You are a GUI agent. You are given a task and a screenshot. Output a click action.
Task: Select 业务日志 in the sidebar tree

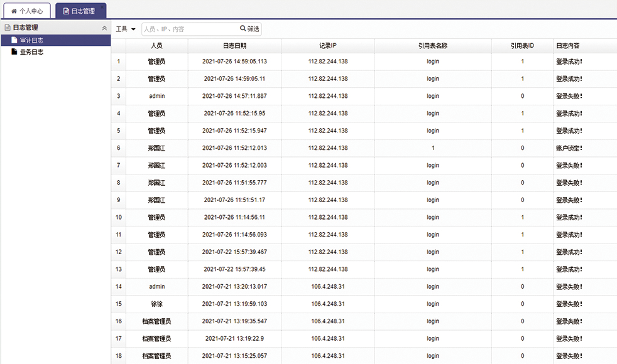coord(31,52)
